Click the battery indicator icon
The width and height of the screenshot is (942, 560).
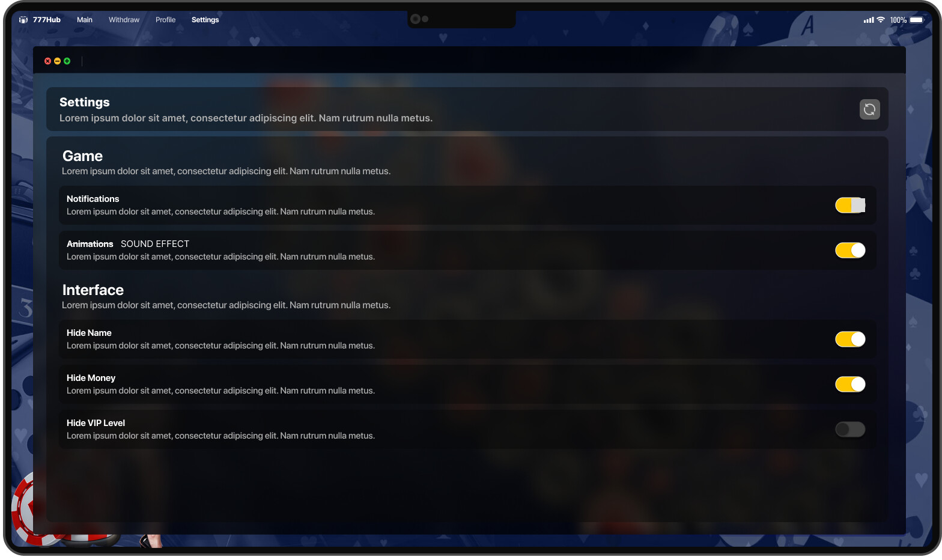[917, 20]
